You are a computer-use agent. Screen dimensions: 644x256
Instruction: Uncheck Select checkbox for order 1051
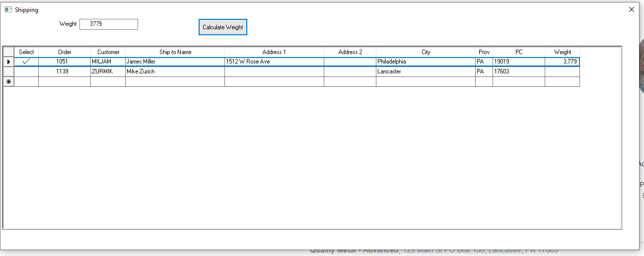tap(26, 62)
